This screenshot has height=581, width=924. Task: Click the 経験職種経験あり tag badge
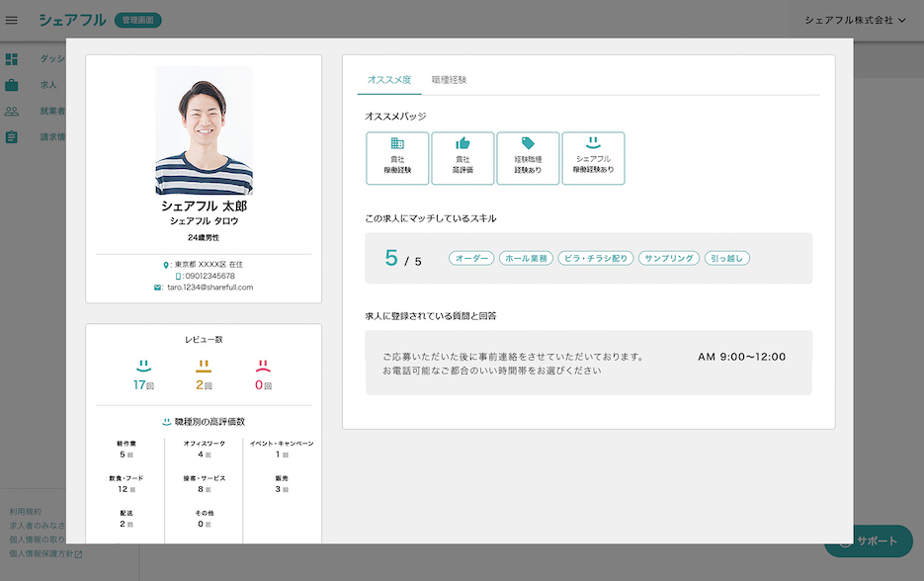tap(528, 158)
